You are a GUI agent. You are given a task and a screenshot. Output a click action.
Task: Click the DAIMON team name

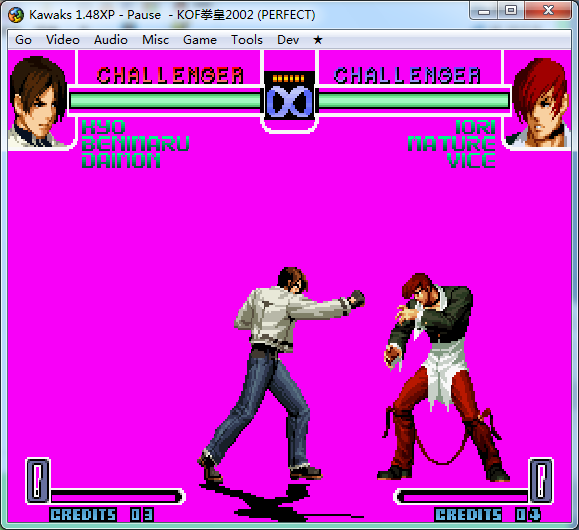coord(121,160)
